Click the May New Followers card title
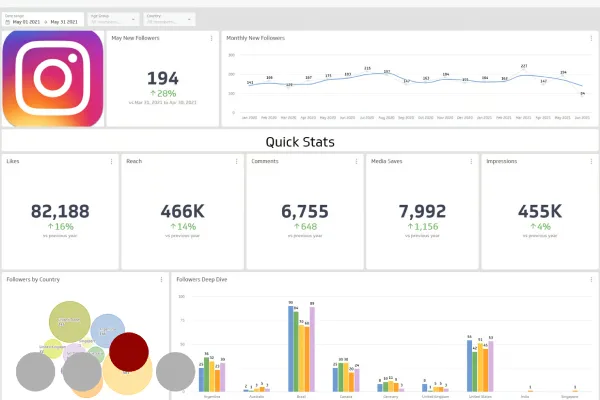Image resolution: width=600 pixels, height=400 pixels. (x=135, y=38)
